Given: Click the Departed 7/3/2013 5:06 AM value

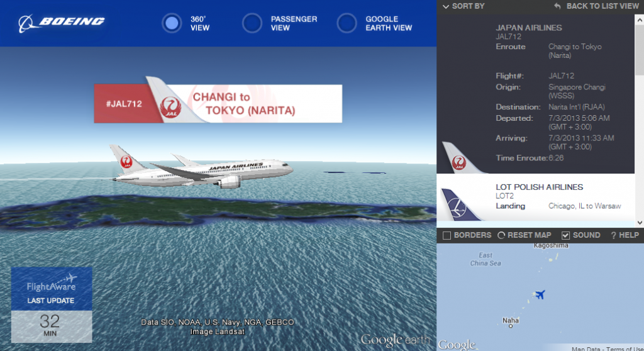Looking at the screenshot, I should coord(579,123).
